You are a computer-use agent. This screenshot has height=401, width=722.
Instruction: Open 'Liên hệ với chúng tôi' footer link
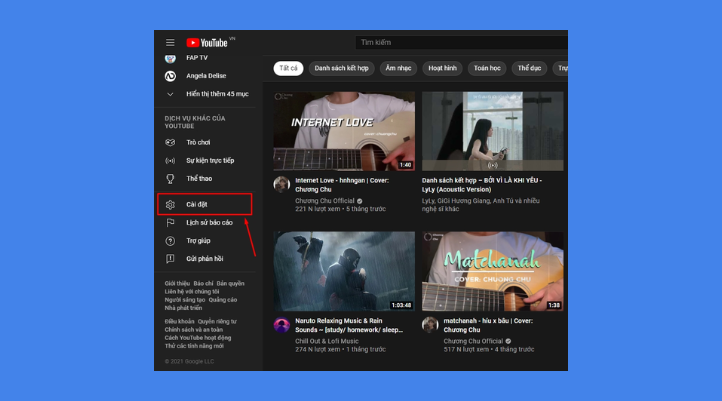pyautogui.click(x=192, y=291)
